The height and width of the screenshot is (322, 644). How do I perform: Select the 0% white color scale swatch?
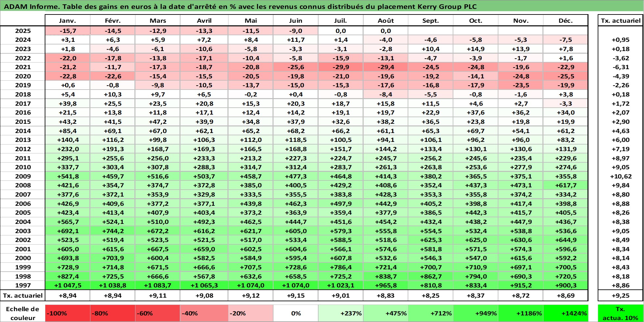point(296,313)
